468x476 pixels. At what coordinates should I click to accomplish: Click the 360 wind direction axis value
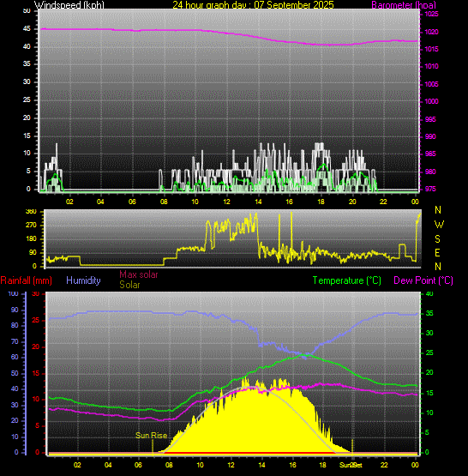tap(31, 211)
